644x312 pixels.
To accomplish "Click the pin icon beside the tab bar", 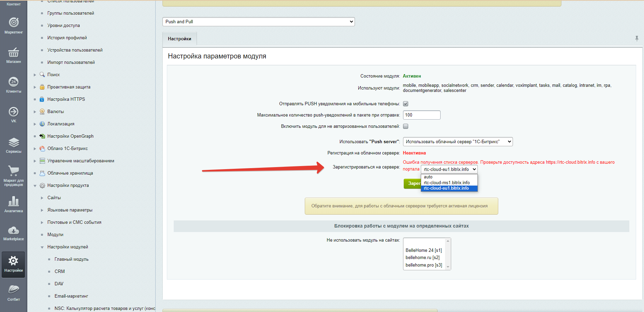I will (636, 39).
